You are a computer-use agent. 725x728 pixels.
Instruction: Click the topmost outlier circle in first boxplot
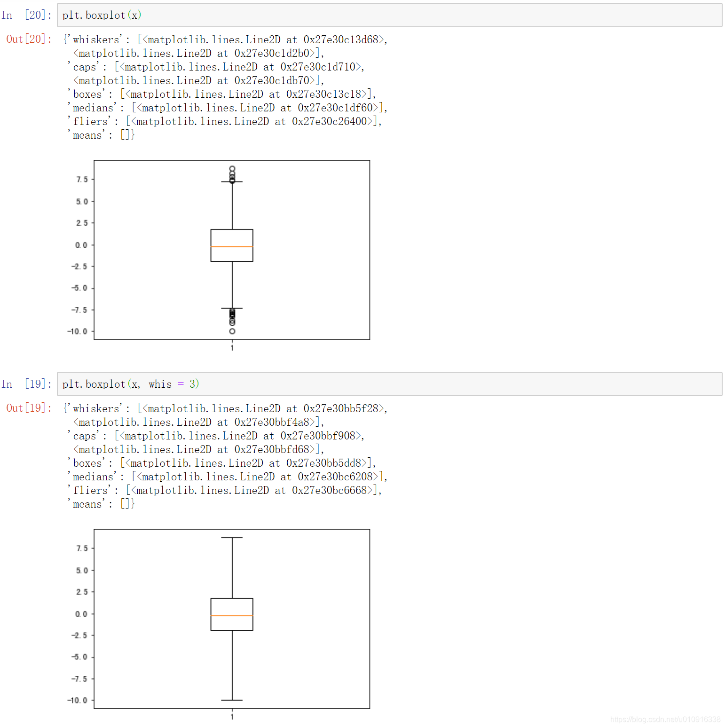232,168
